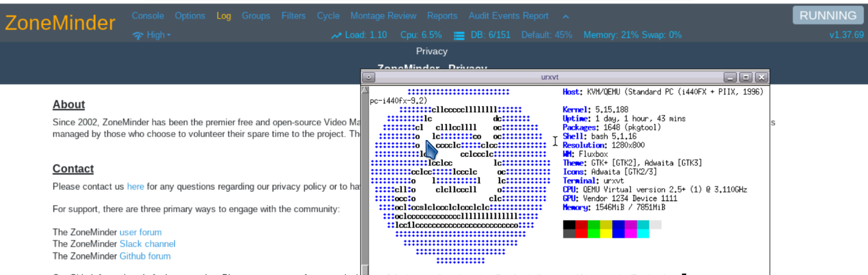
Task: Open the Options menu item
Action: pyautogui.click(x=190, y=15)
